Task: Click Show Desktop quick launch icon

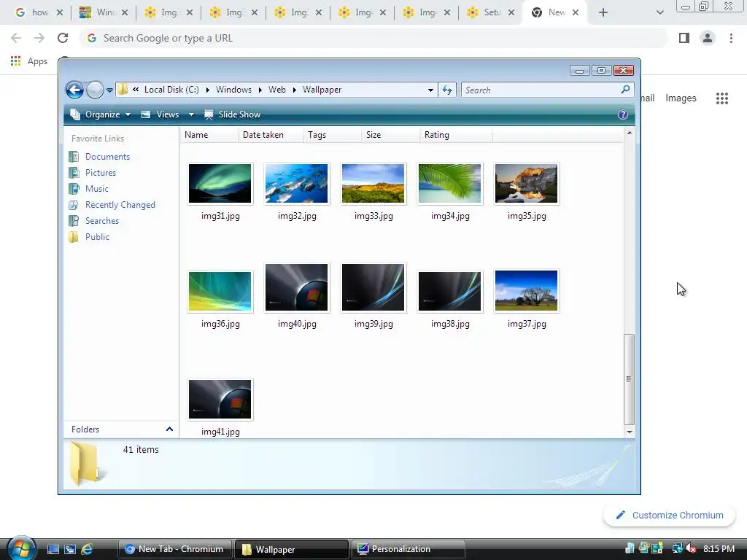Action: [53, 550]
